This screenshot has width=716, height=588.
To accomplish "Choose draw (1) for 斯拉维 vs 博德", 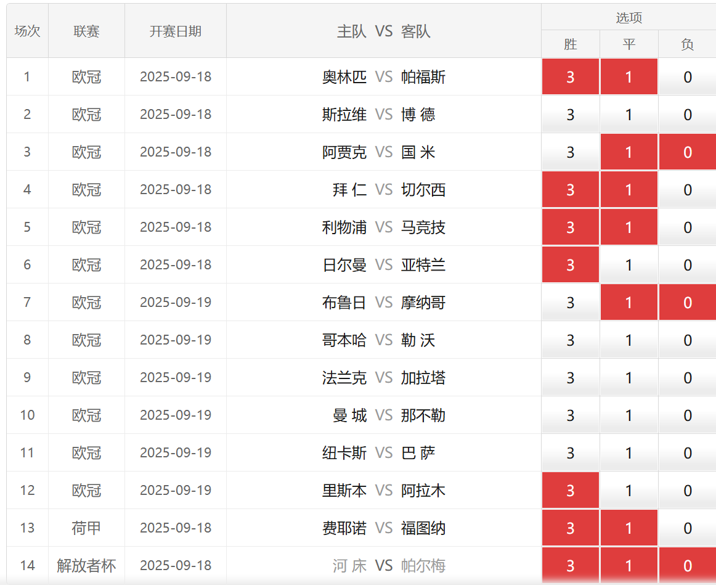I will (629, 114).
